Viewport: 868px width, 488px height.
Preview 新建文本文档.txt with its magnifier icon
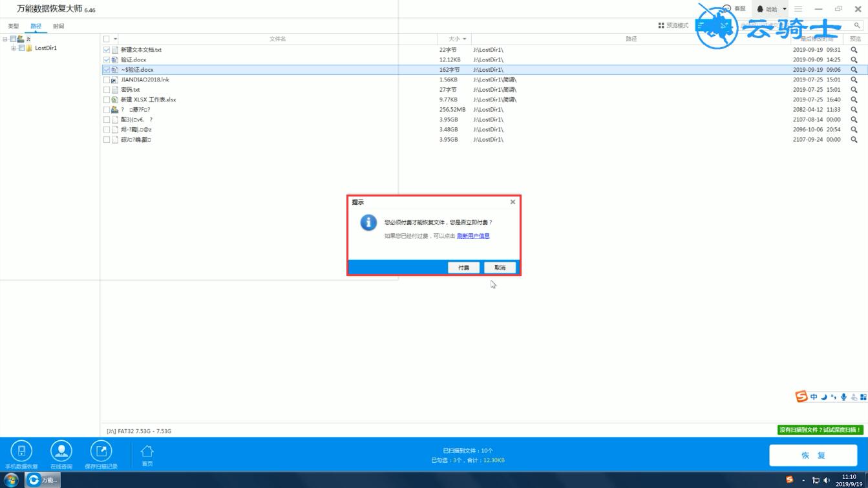[854, 50]
